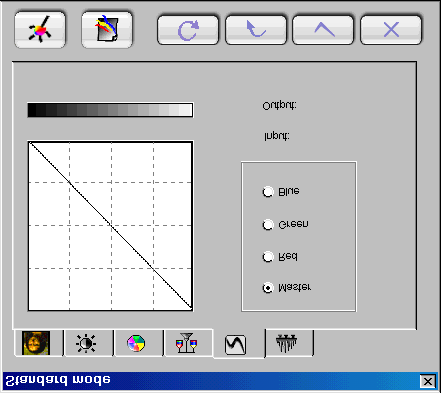Click the image with colored curves icon
The width and height of the screenshot is (441, 393).
pyautogui.click(x=107, y=30)
